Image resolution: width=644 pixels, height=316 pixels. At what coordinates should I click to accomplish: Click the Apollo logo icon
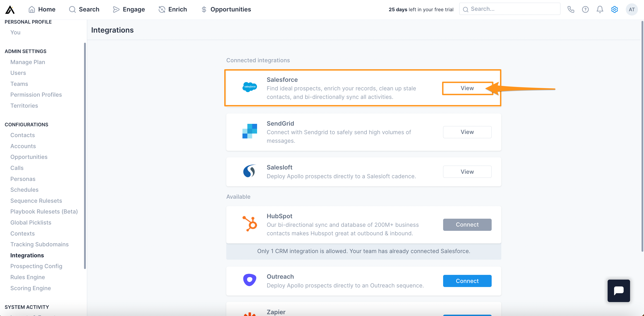coord(10,9)
